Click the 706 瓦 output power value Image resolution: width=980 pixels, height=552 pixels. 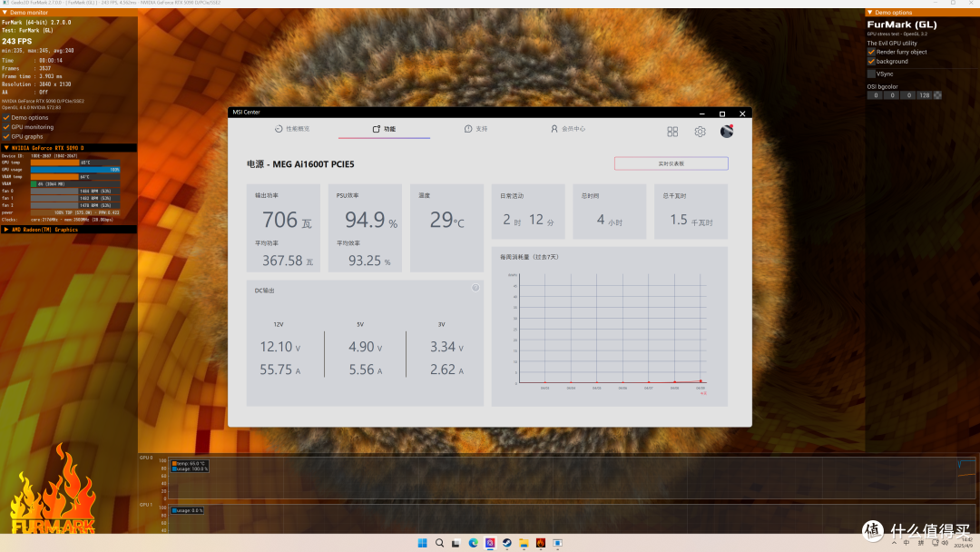(x=286, y=220)
